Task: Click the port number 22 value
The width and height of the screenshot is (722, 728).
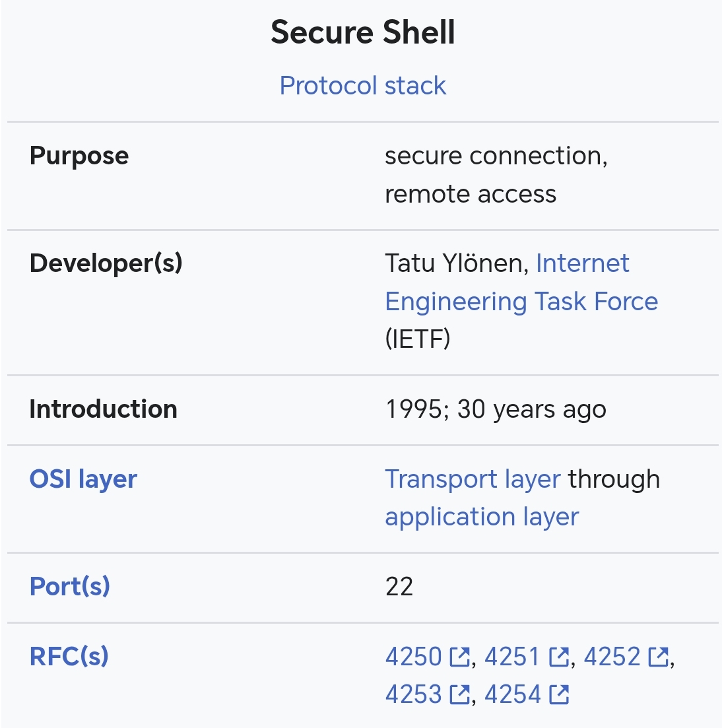Action: (399, 587)
